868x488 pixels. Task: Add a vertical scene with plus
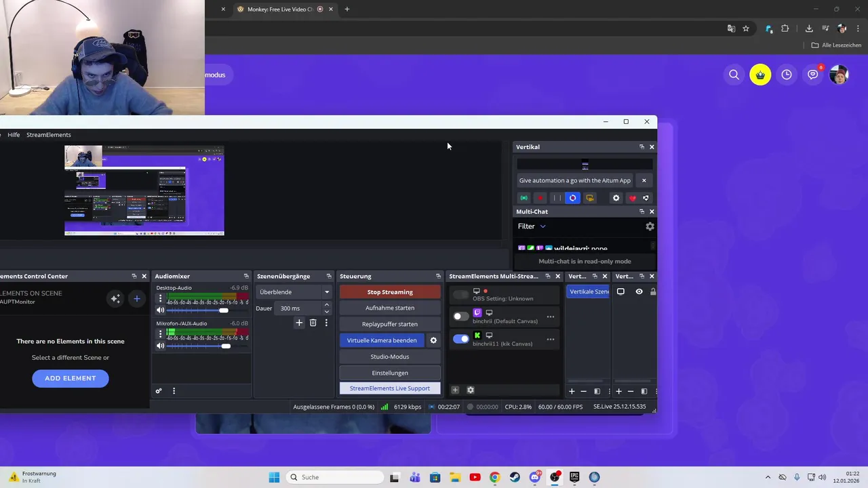coord(572,391)
